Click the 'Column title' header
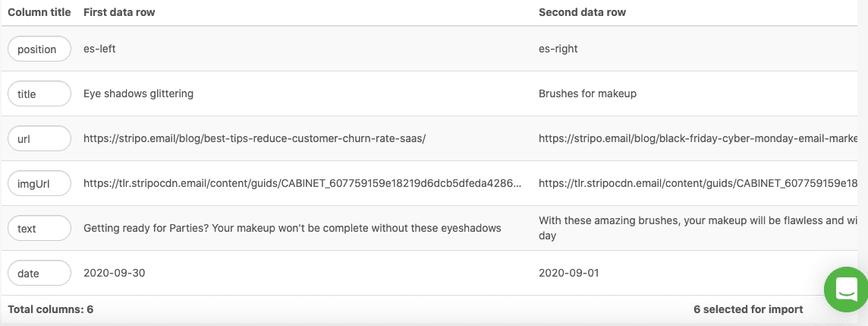Image resolution: width=868 pixels, height=326 pixels. point(39,12)
